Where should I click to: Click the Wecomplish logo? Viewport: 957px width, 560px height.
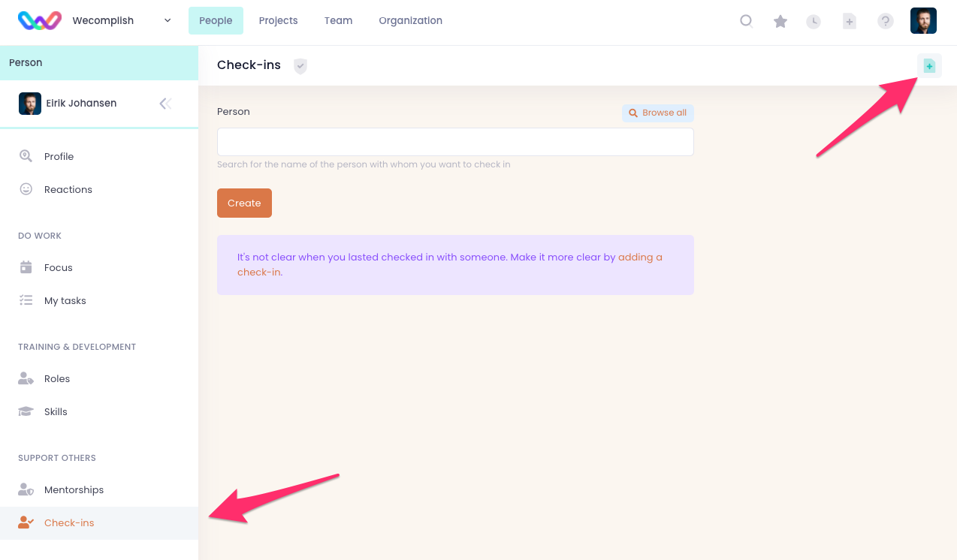coord(39,21)
